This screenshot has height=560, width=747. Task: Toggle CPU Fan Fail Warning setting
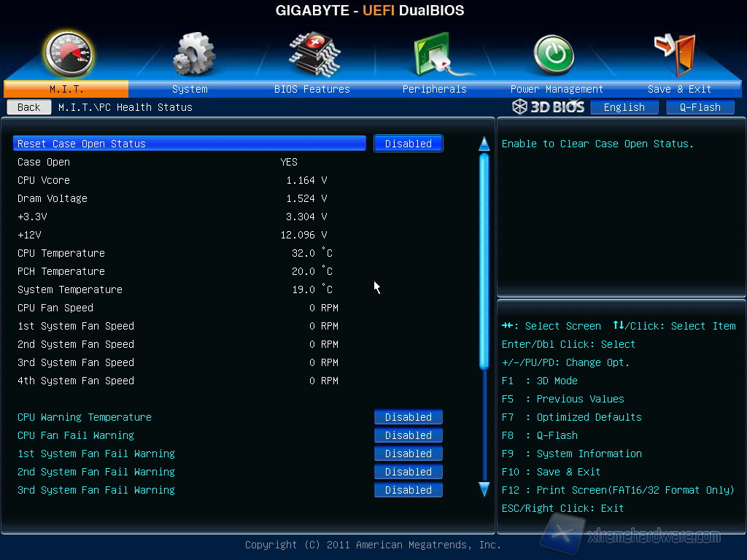tap(408, 435)
